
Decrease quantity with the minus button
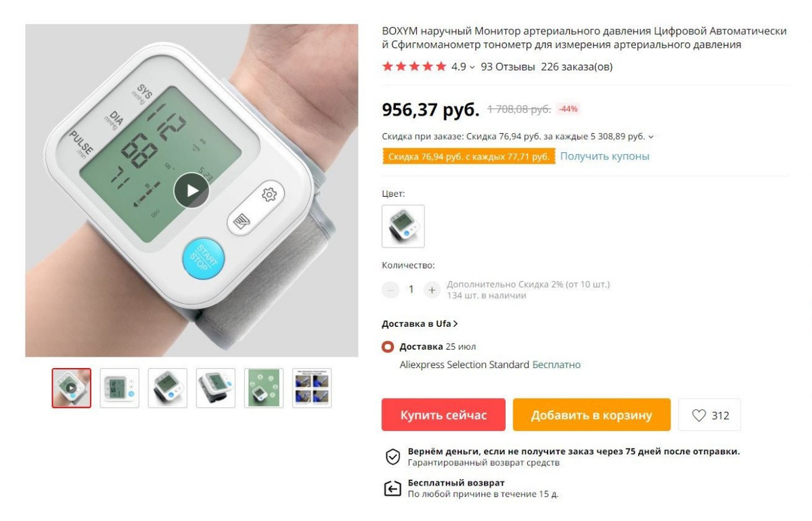pos(390,290)
